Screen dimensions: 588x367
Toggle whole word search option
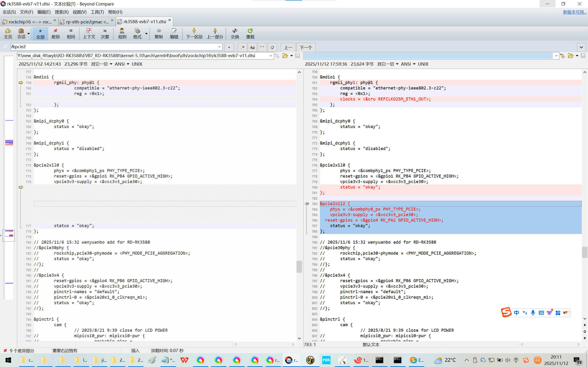click(x=262, y=47)
